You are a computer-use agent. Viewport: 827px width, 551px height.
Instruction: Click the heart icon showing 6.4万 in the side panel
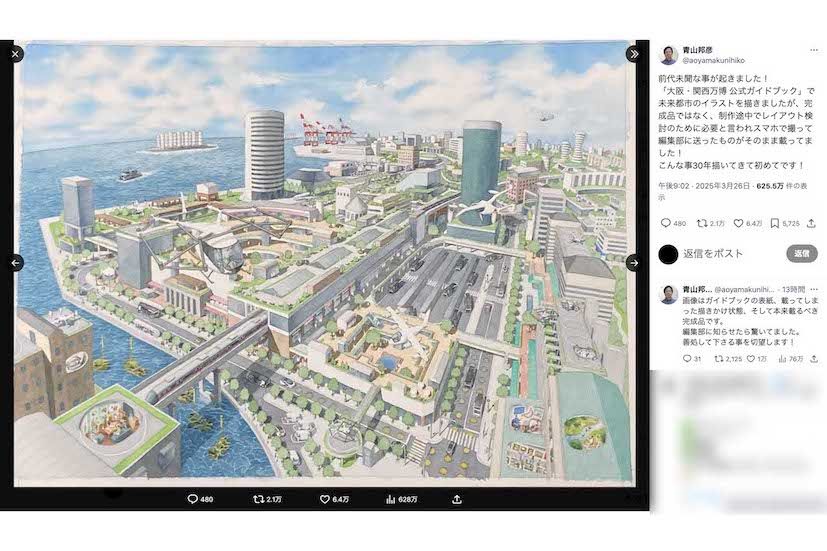point(739,224)
